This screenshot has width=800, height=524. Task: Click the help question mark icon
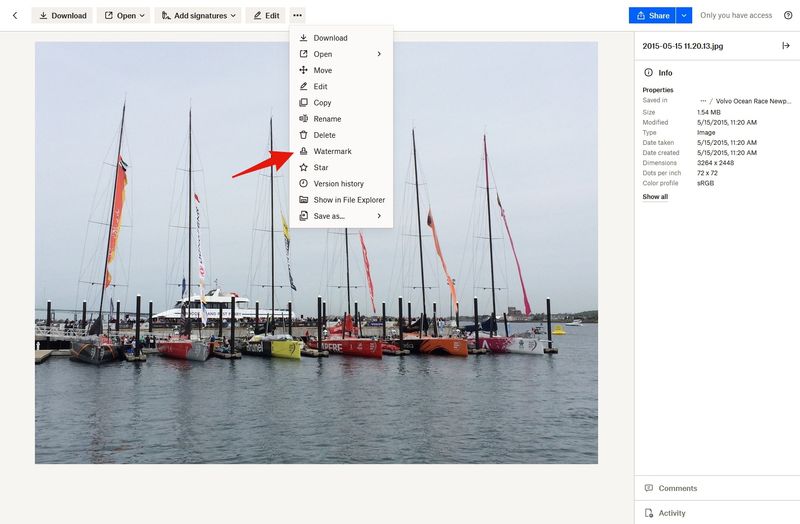pyautogui.click(x=787, y=16)
